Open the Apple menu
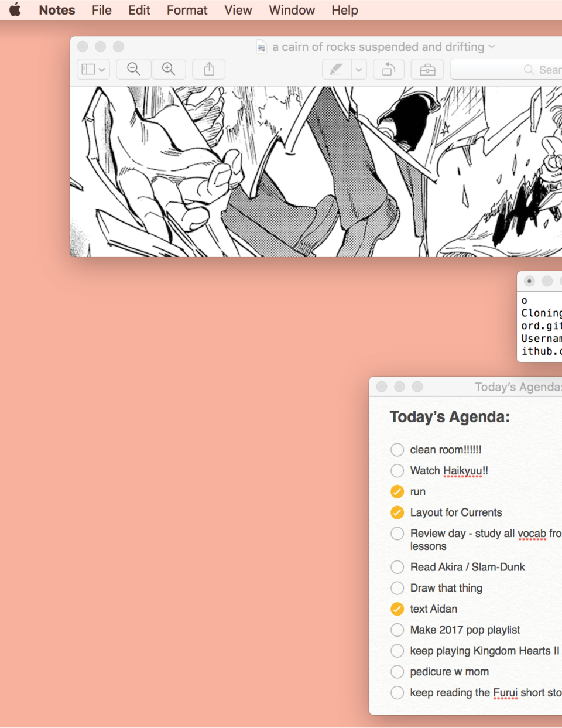This screenshot has height=728, width=562. [15, 10]
